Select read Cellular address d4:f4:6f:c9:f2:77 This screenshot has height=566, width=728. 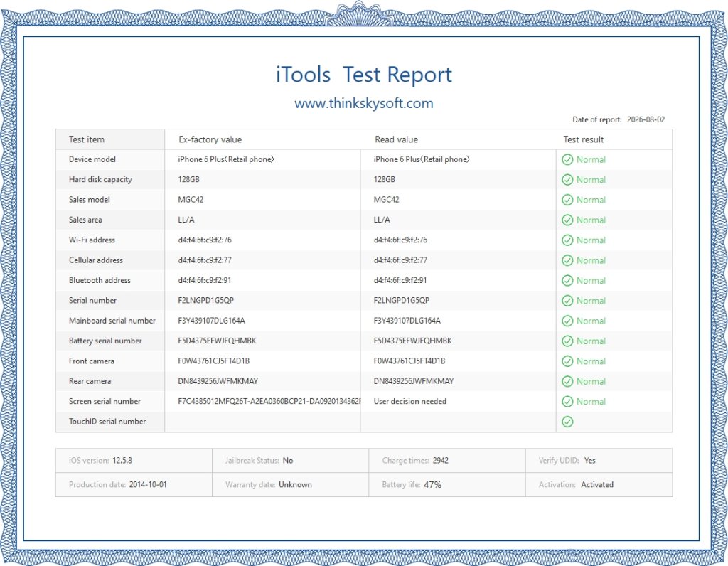pos(400,260)
